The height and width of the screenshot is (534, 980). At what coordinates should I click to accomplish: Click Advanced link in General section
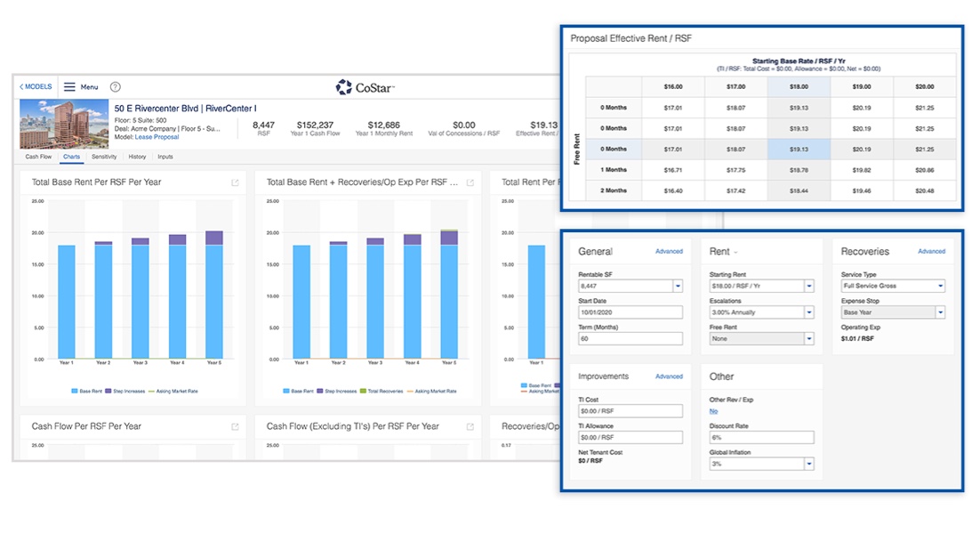coord(669,252)
